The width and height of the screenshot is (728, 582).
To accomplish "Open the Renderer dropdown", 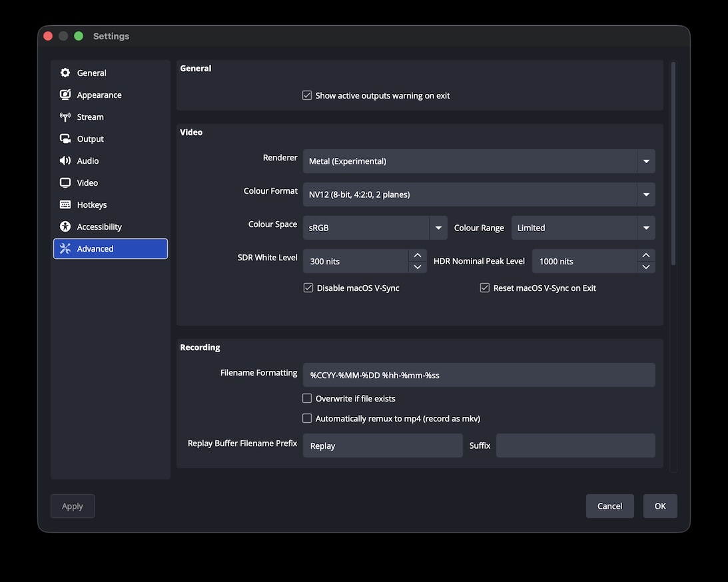I will 645,160.
